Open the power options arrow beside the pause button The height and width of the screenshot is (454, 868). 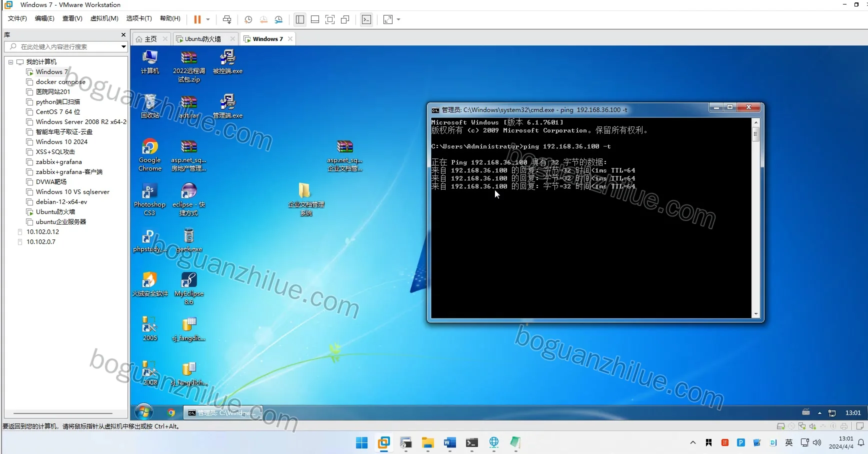[x=208, y=19]
